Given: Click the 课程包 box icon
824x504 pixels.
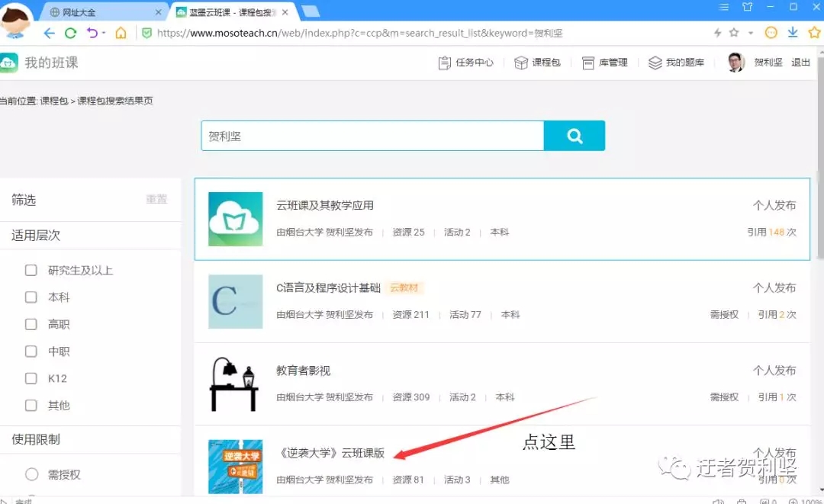Looking at the screenshot, I should pyautogui.click(x=521, y=63).
